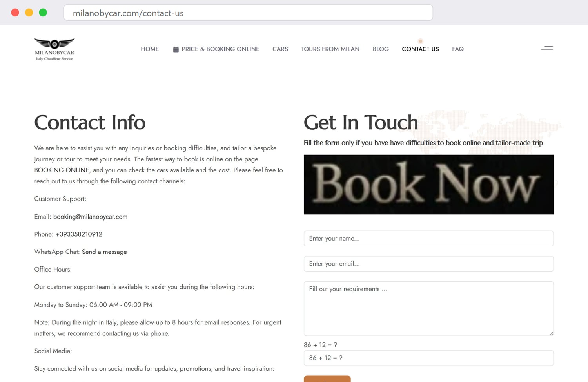The height and width of the screenshot is (382, 588).
Task: Click the phone number +393358210912
Action: pyautogui.click(x=79, y=234)
